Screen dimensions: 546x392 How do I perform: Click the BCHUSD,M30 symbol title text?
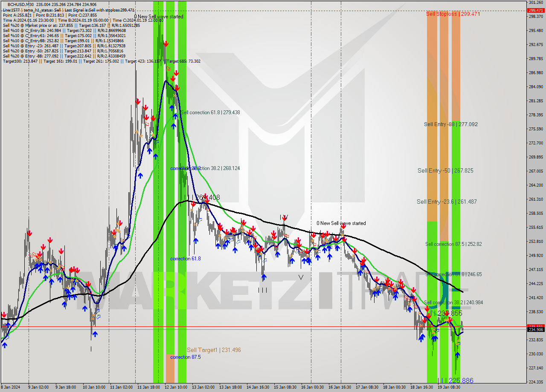click(20, 5)
